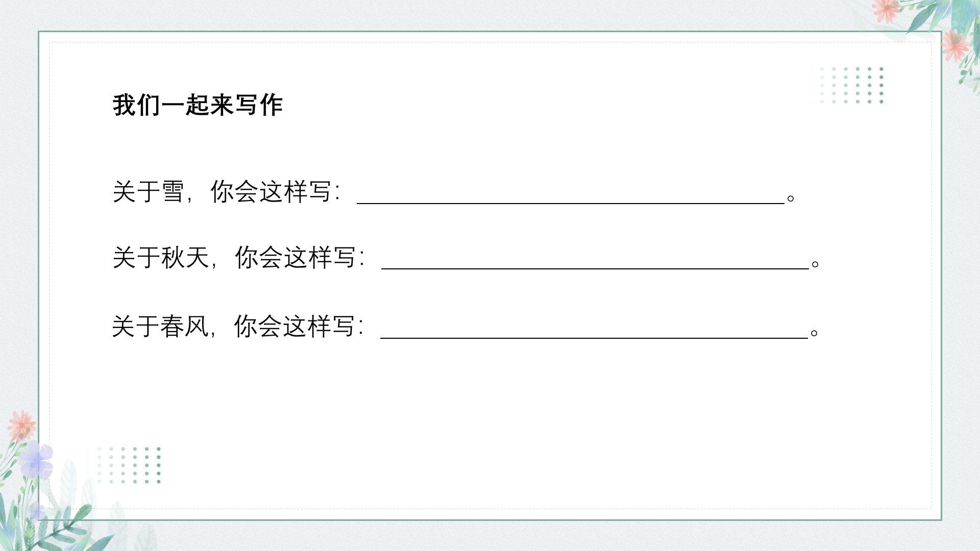The image size is (980, 551).
Task: Select the text 关于春风，你会这样写
Action: coord(237,327)
